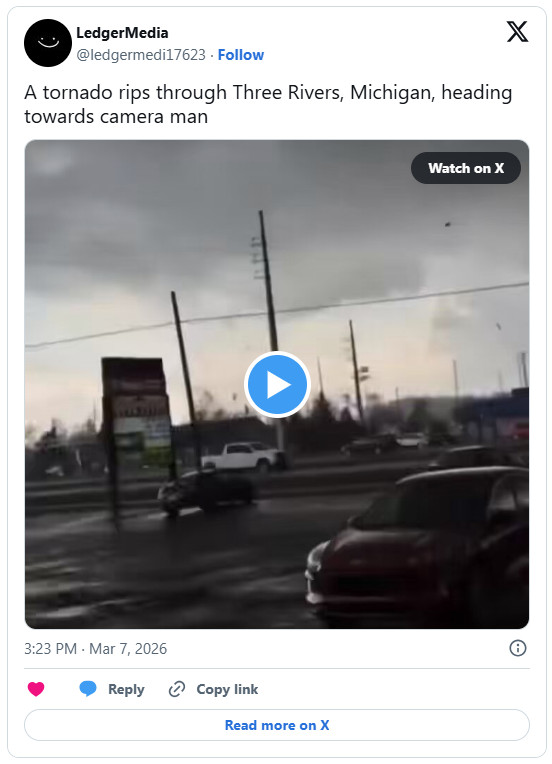
Task: Open the 3:23 PM timestamp link
Action: (50, 649)
